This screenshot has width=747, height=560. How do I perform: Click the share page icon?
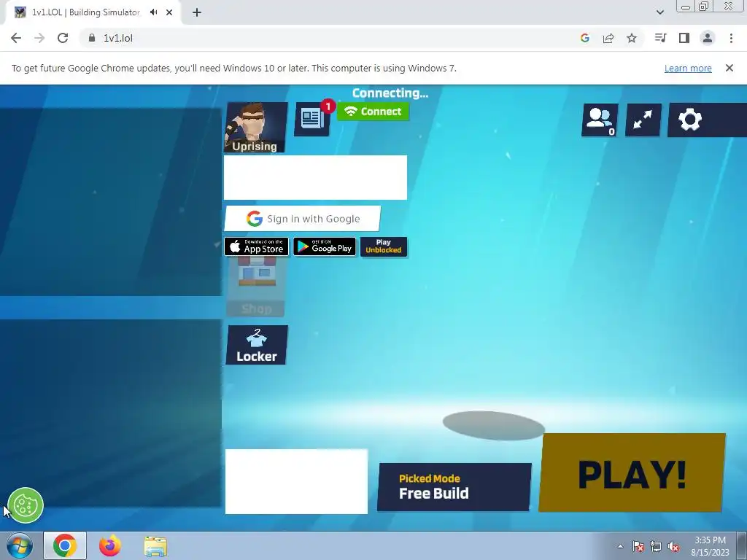[x=608, y=38]
